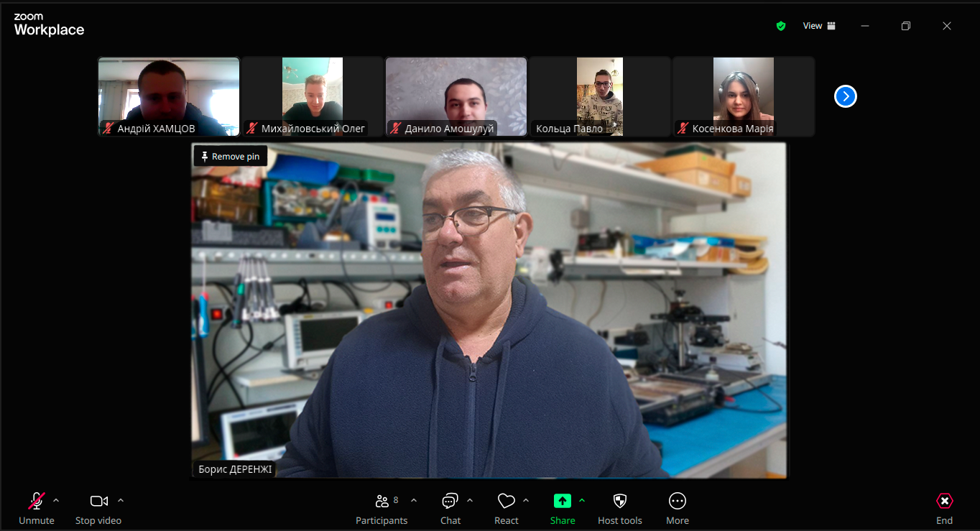Click muted mic icon on Михайловський Олег

[252, 129]
